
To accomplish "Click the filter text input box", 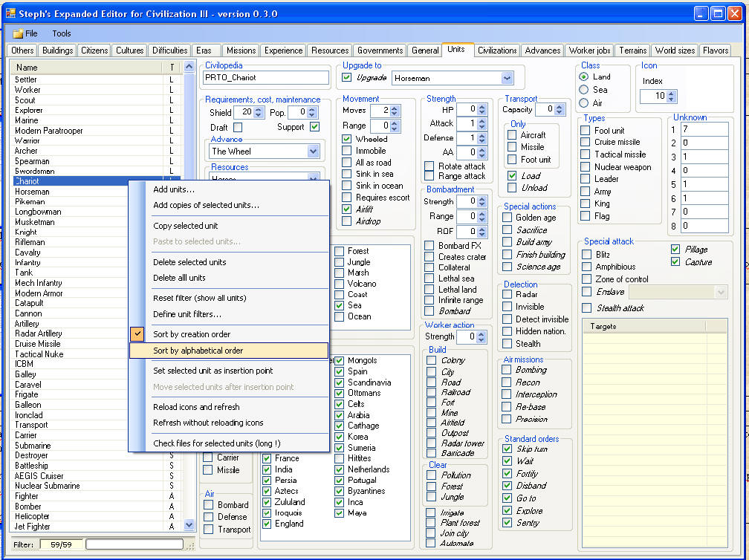I will click(x=134, y=544).
